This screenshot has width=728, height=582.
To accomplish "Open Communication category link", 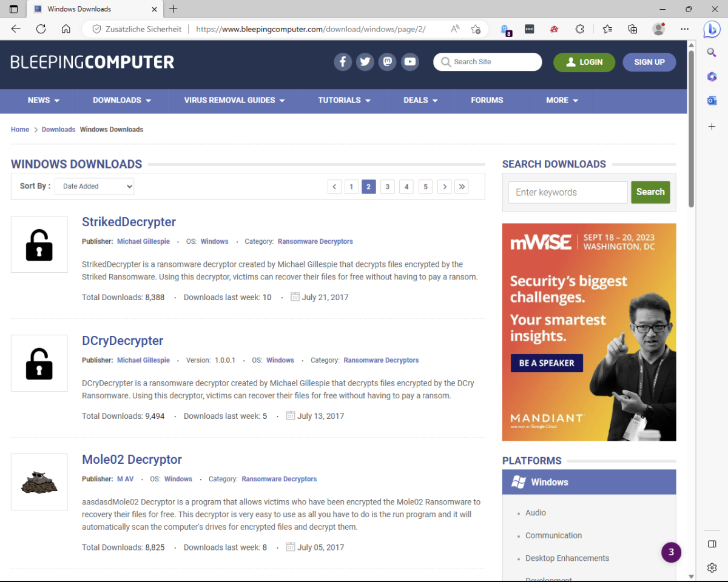I will 553,535.
